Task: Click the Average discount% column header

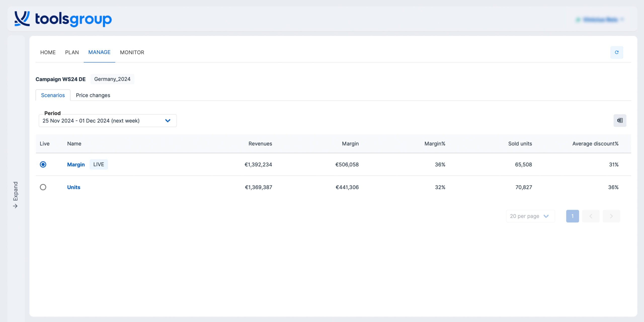Action: pyautogui.click(x=595, y=144)
